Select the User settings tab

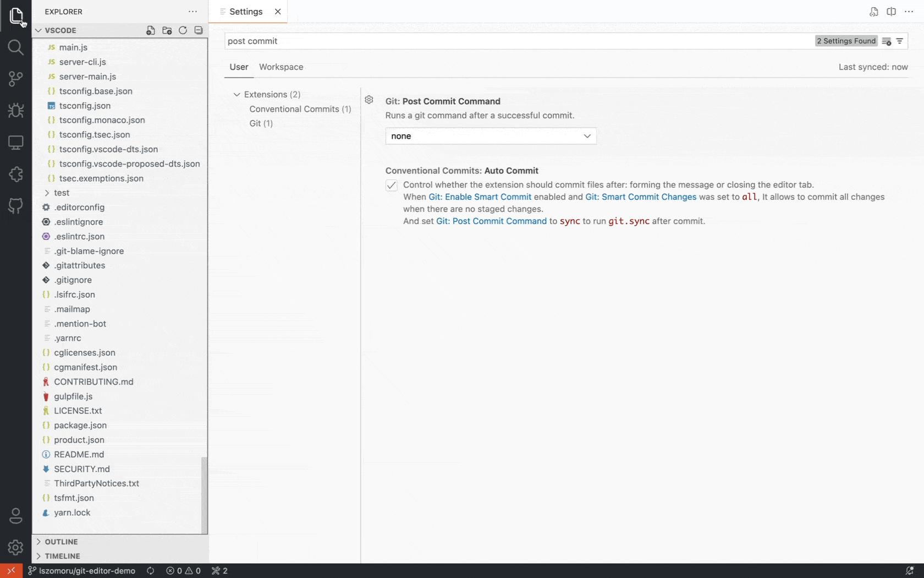(238, 67)
